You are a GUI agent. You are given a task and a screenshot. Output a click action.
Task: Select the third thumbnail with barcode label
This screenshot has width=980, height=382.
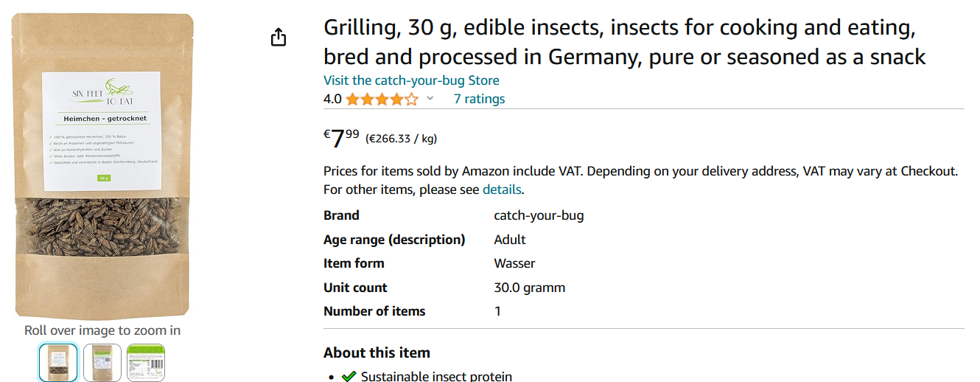click(146, 362)
